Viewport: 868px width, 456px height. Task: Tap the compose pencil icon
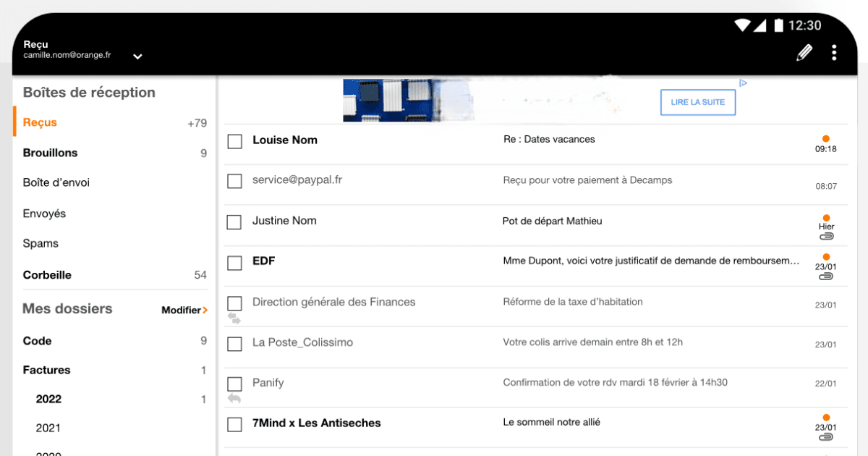(804, 52)
